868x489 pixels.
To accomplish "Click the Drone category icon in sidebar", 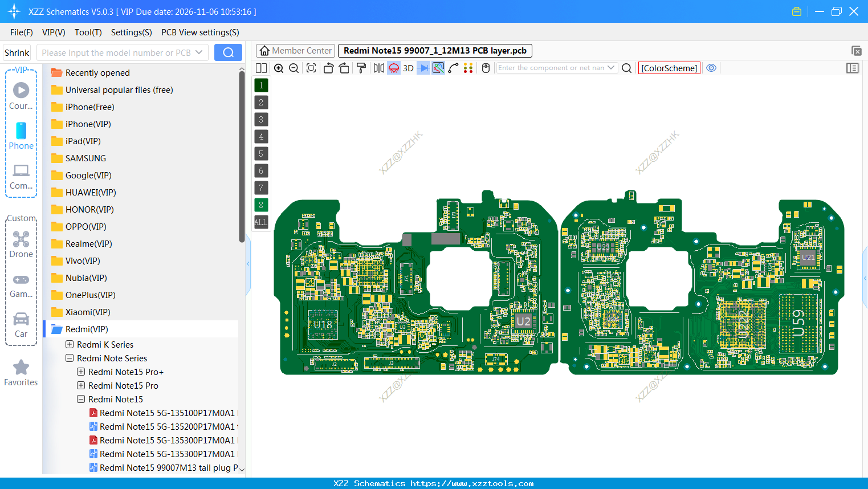I will (x=21, y=239).
